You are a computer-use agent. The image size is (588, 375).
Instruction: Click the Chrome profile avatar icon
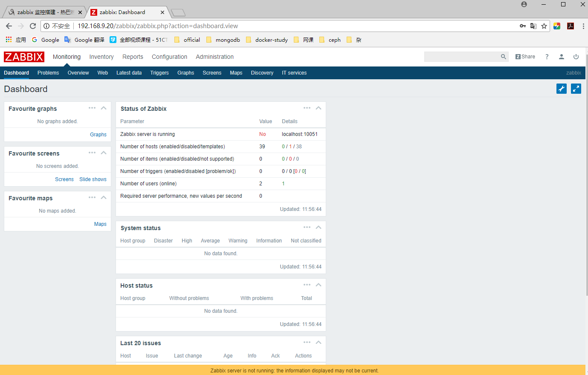tap(524, 4)
